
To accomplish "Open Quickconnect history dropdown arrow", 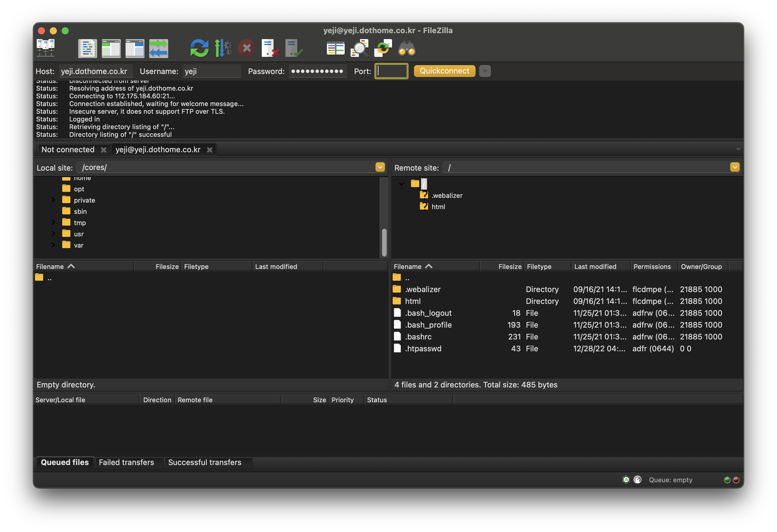I will 485,71.
